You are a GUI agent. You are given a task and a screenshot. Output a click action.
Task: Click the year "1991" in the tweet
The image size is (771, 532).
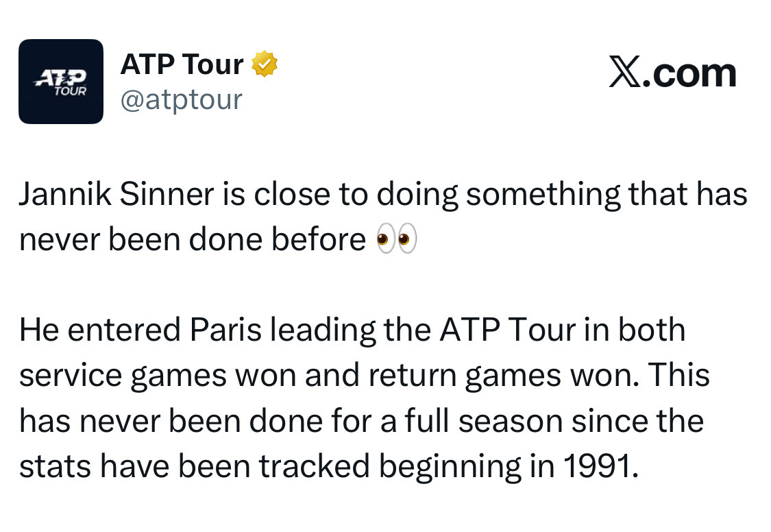(x=598, y=466)
